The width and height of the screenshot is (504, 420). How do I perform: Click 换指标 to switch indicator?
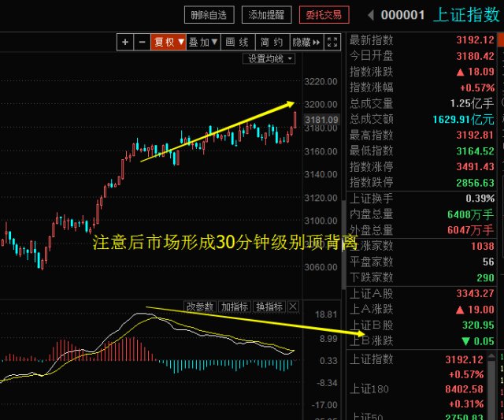[269, 307]
